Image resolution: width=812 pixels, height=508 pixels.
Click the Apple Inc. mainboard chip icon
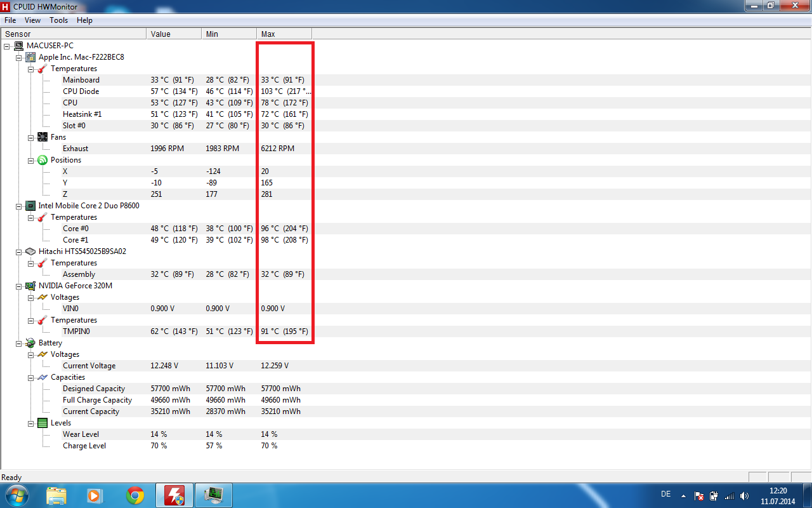[x=30, y=57]
